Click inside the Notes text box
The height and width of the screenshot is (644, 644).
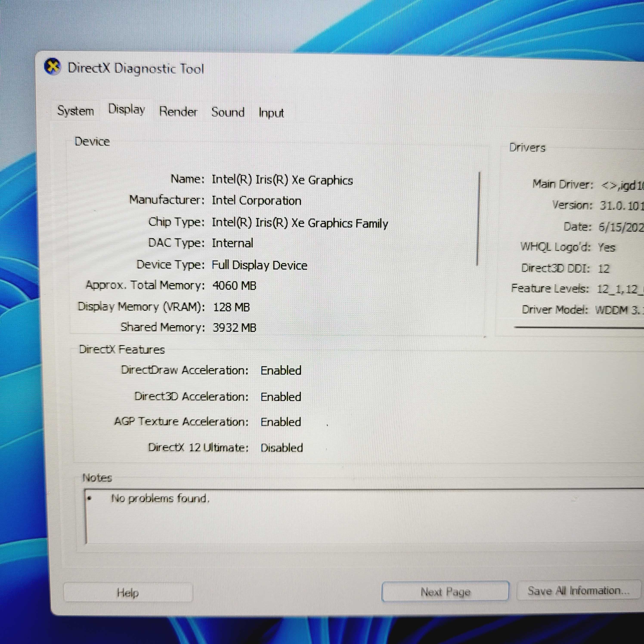pyautogui.click(x=364, y=516)
